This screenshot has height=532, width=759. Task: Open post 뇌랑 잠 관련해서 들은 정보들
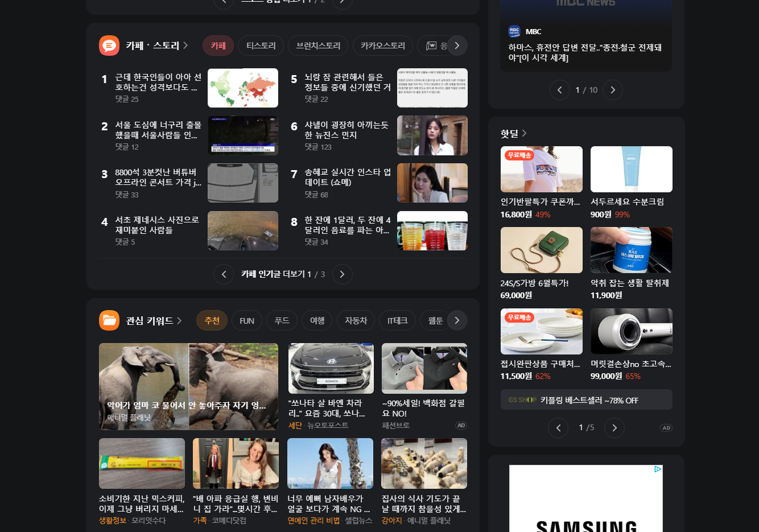click(x=348, y=82)
